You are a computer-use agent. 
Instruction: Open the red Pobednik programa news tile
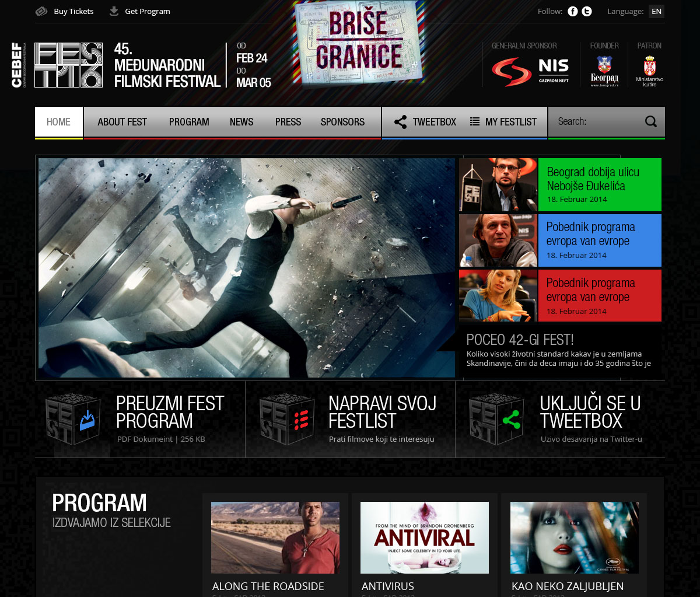600,296
